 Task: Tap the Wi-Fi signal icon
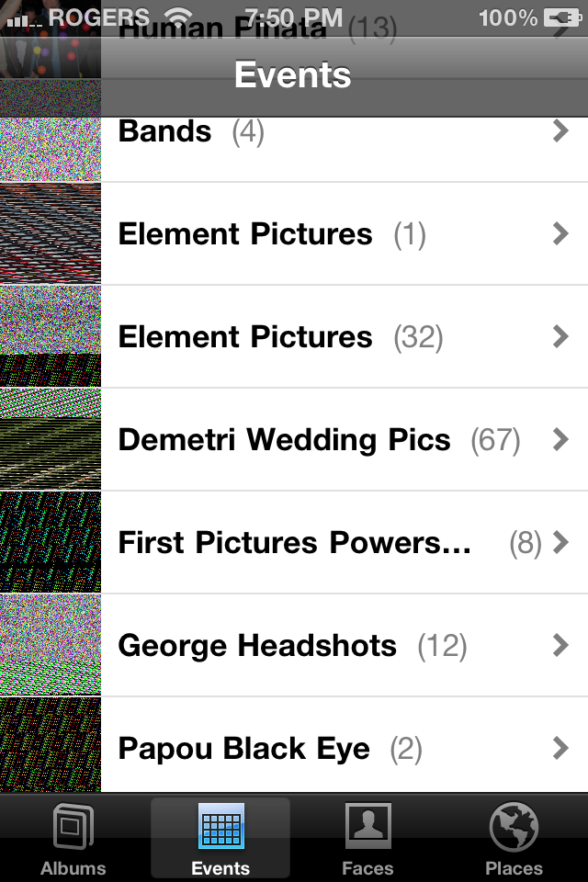click(179, 18)
